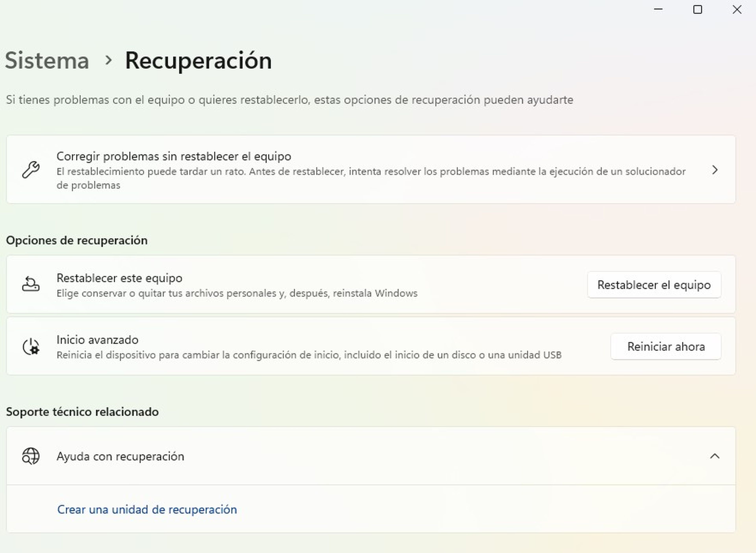Open Corregir problemas sin restablecer el equipo

[371, 169]
